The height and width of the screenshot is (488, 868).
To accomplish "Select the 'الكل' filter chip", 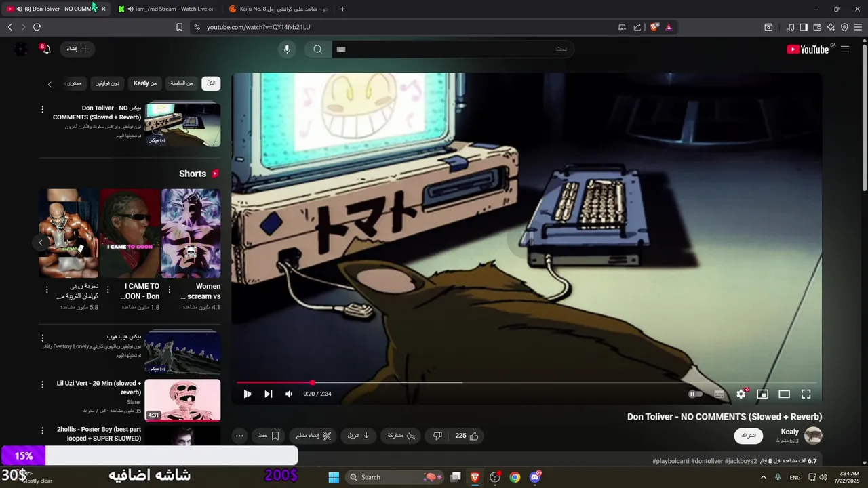I will (211, 83).
